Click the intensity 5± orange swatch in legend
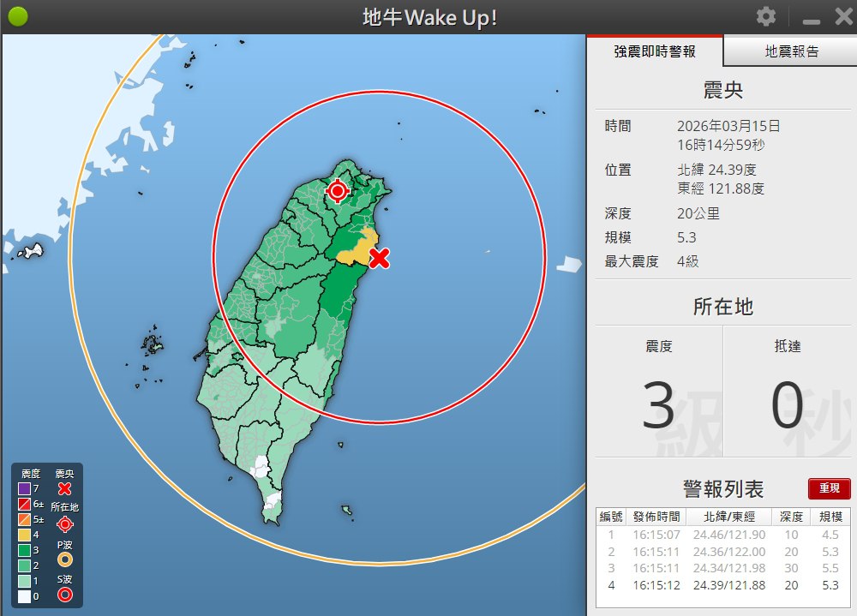Screen dimensions: 857x616 coord(24,519)
